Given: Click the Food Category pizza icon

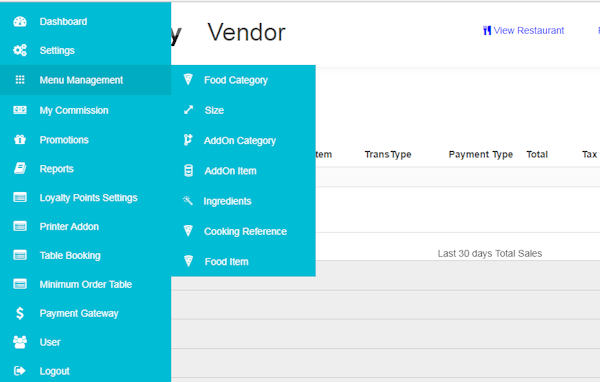Looking at the screenshot, I should (188, 79).
